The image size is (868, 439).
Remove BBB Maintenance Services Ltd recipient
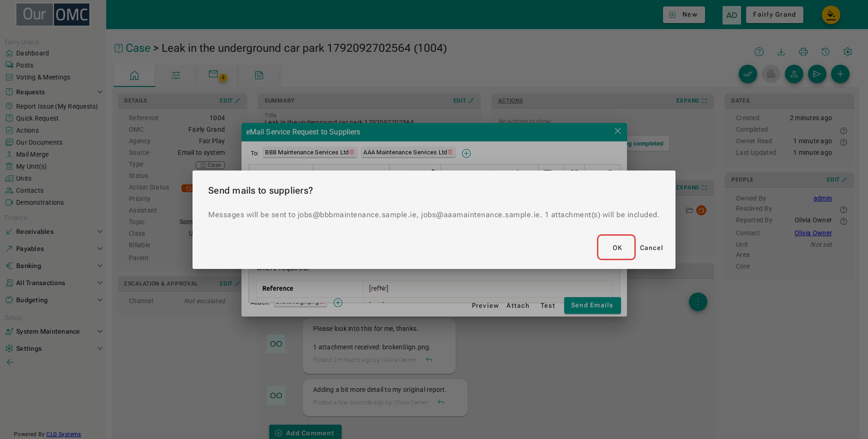[352, 152]
